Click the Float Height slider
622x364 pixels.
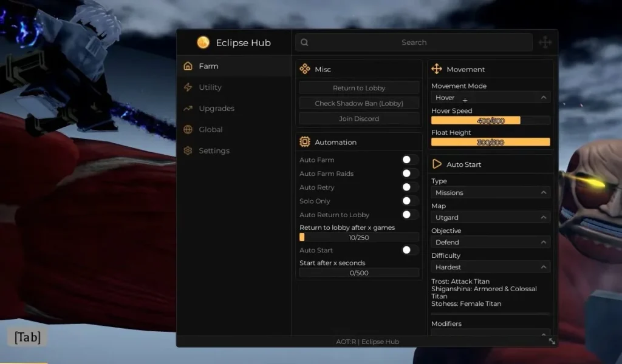[490, 142]
